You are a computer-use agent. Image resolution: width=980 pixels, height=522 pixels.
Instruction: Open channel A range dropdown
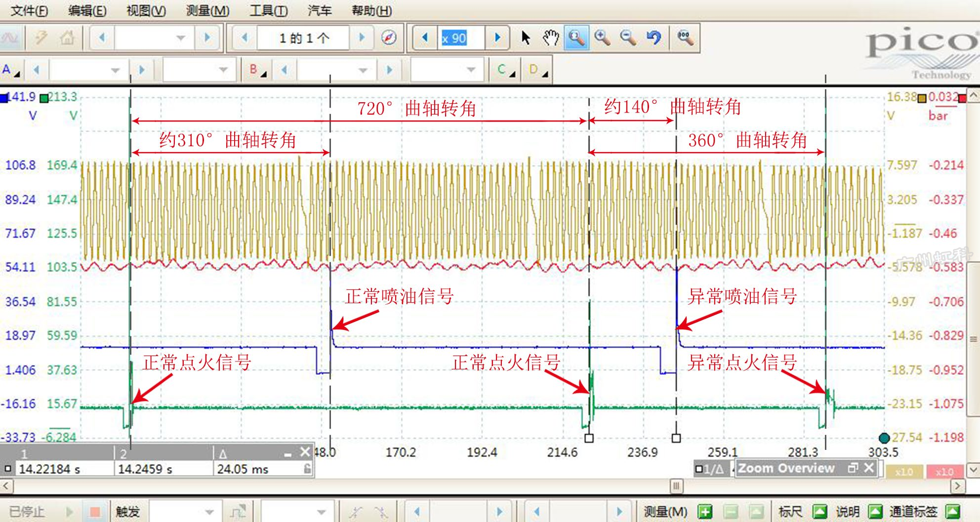point(115,70)
